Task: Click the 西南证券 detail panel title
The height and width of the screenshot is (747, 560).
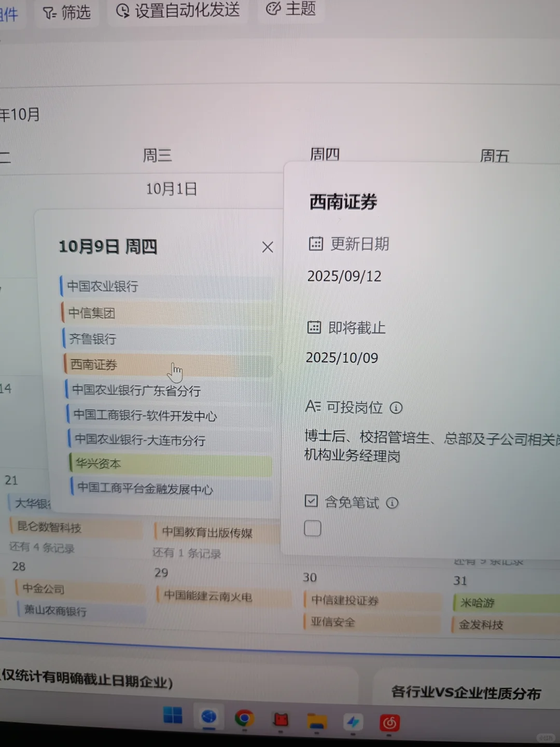Action: (x=343, y=202)
